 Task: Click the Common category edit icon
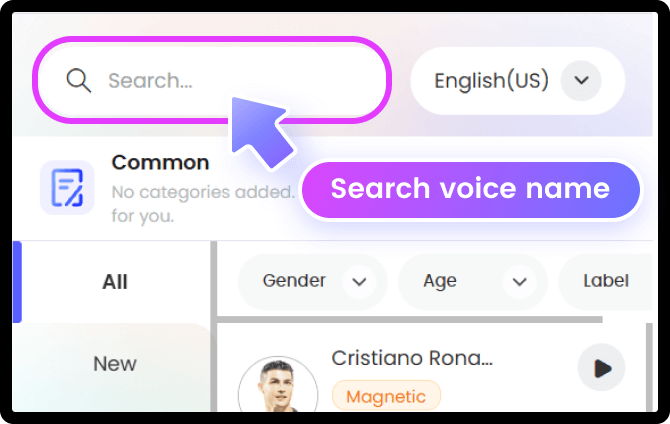(67, 188)
